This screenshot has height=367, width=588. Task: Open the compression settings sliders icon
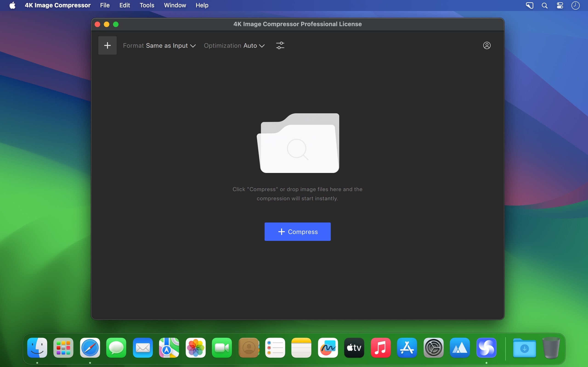coord(280,45)
